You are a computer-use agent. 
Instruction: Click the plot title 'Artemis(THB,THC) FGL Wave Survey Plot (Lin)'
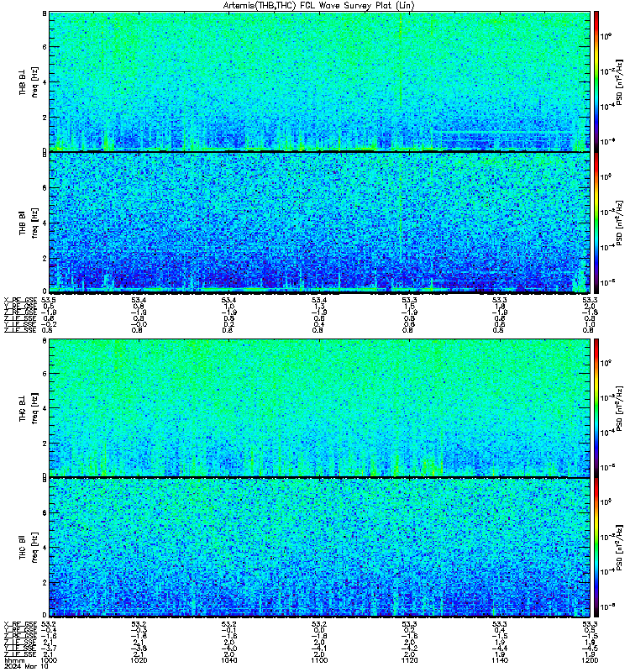[319, 6]
